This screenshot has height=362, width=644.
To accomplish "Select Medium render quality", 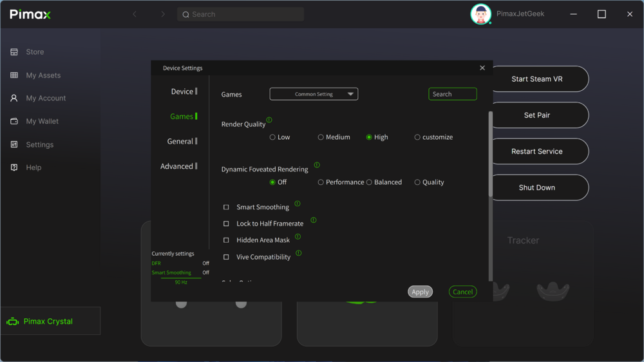I will 320,137.
